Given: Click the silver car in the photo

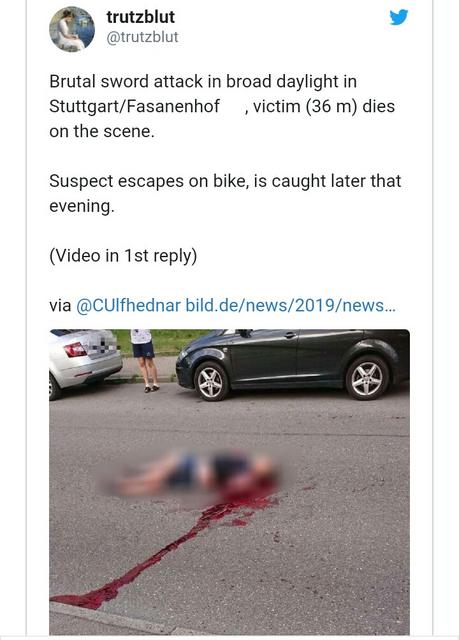Looking at the screenshot, I should (84, 362).
